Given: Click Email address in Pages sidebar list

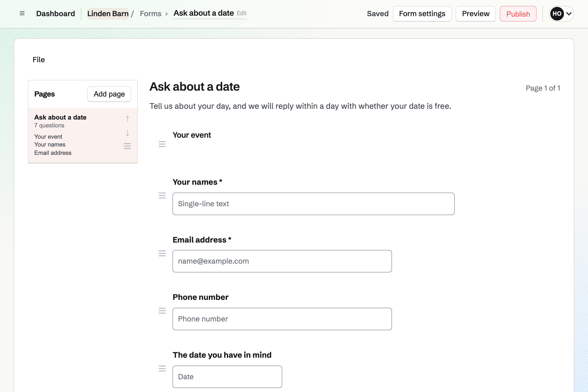Looking at the screenshot, I should pos(53,153).
